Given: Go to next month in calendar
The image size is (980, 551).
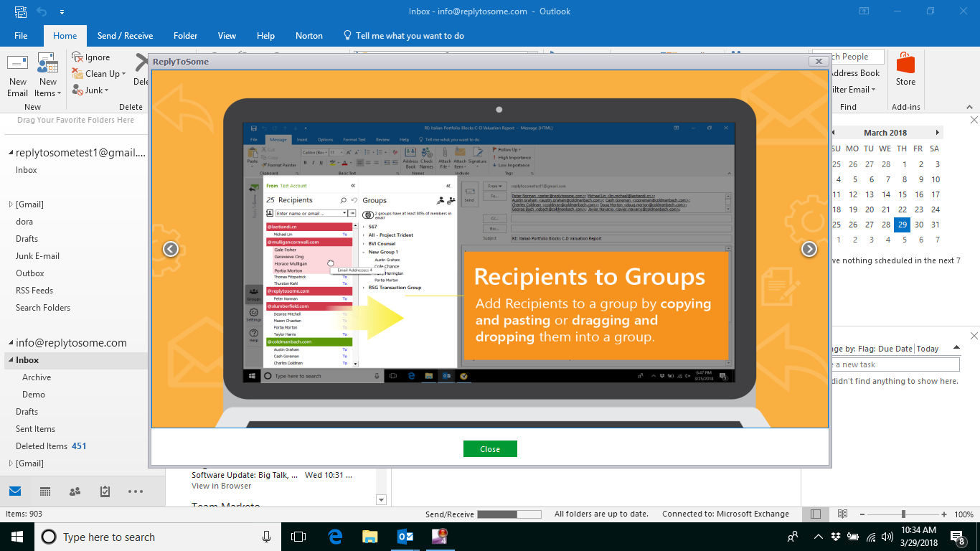Looking at the screenshot, I should [x=937, y=133].
